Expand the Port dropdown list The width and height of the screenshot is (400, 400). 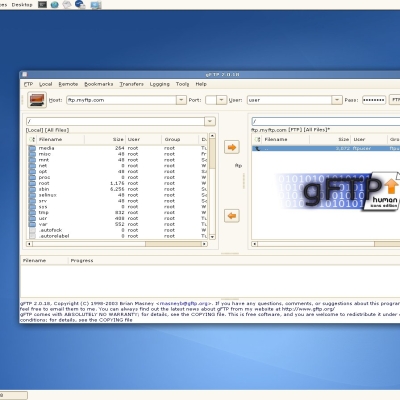(222, 100)
